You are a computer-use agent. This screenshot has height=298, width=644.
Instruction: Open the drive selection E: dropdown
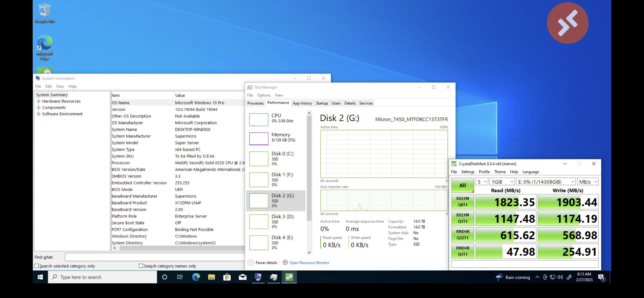[546, 182]
